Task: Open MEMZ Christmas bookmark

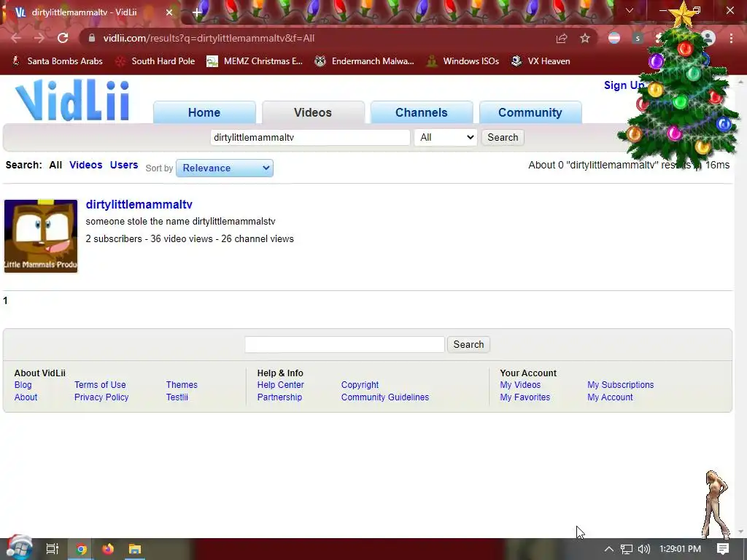Action: click(255, 61)
